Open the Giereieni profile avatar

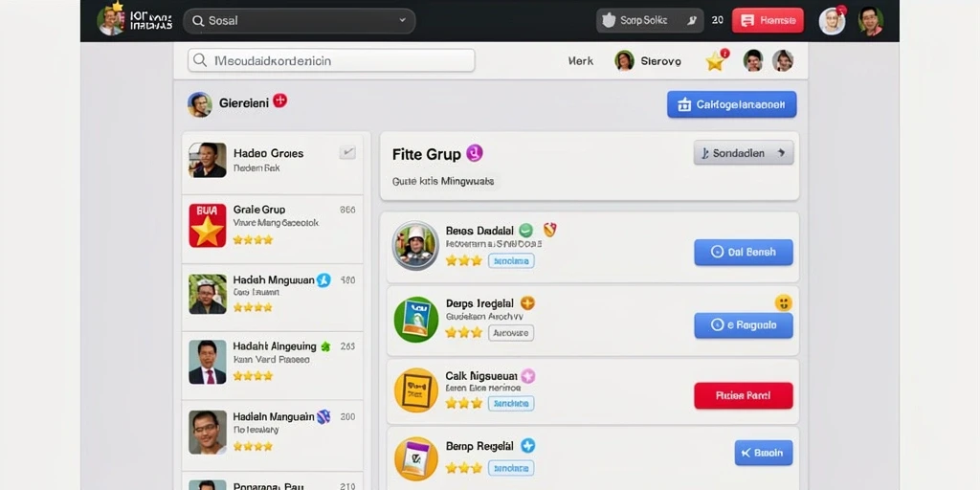[199, 104]
